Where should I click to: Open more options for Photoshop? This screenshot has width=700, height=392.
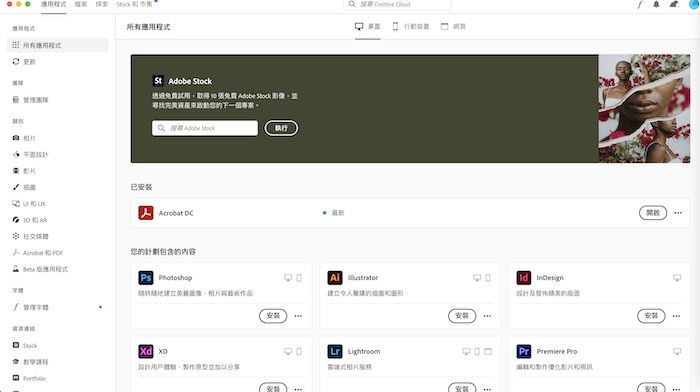(298, 316)
